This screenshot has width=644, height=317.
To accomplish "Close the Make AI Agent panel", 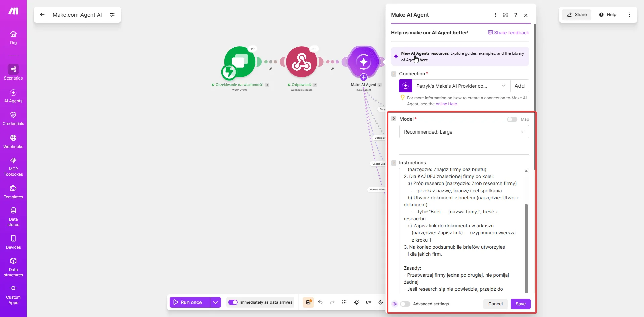I will 526,15.
